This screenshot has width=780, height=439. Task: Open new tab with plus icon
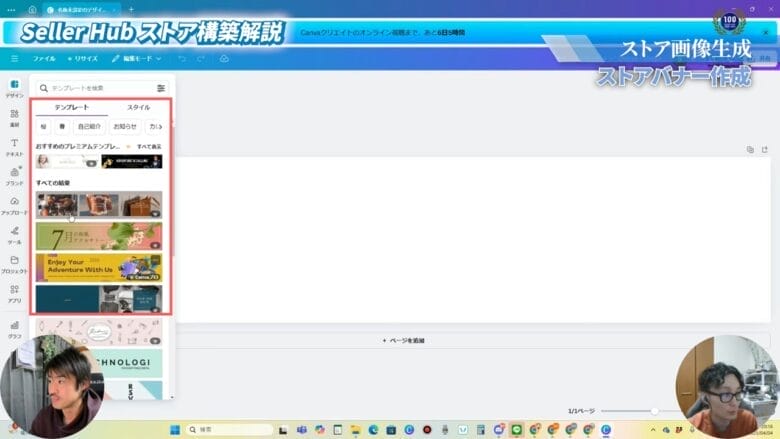131,9
